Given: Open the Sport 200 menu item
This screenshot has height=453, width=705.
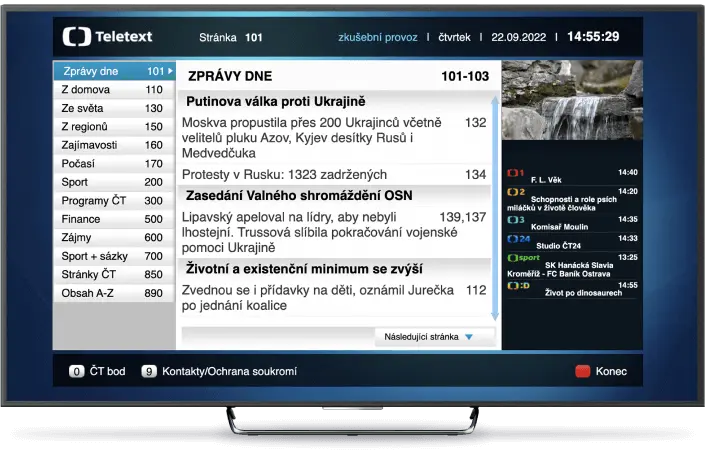Looking at the screenshot, I should [114, 182].
